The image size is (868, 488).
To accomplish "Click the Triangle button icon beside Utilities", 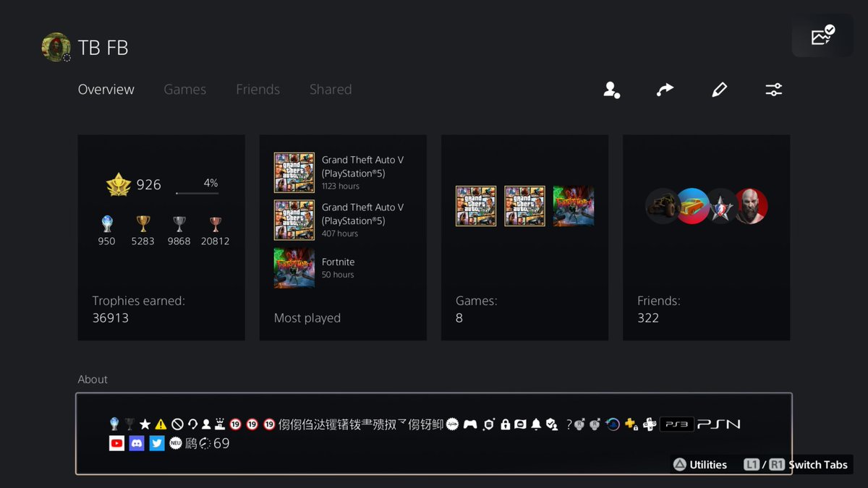I will (x=680, y=465).
